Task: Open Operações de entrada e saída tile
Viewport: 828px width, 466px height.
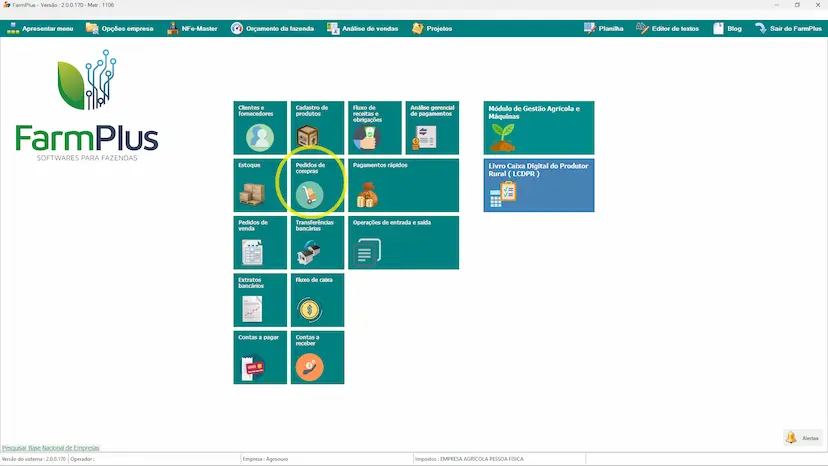Action: [x=403, y=243]
